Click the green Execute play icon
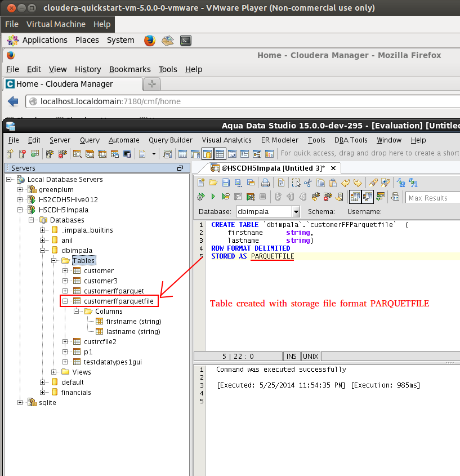 pyautogui.click(x=213, y=197)
